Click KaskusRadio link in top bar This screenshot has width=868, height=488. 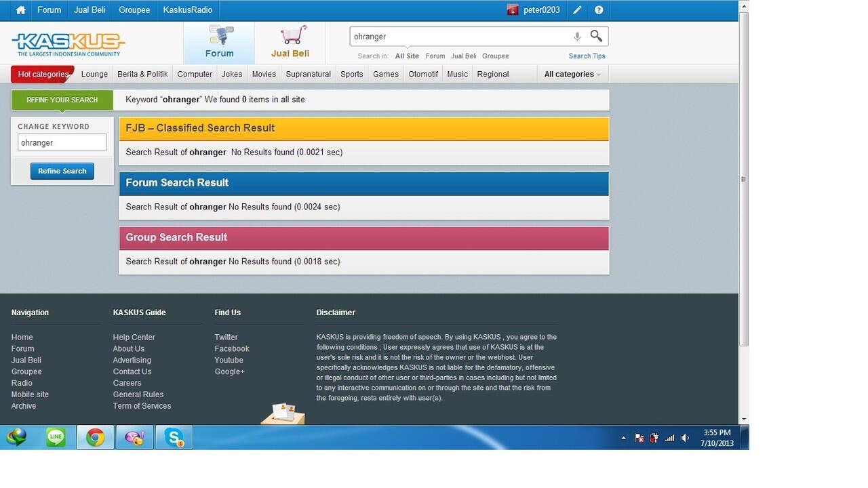[188, 10]
